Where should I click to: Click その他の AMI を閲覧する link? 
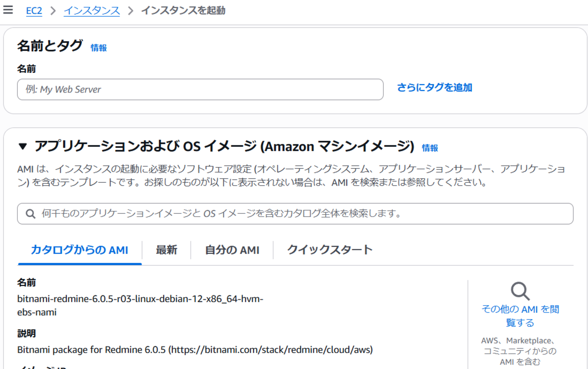pos(520,316)
